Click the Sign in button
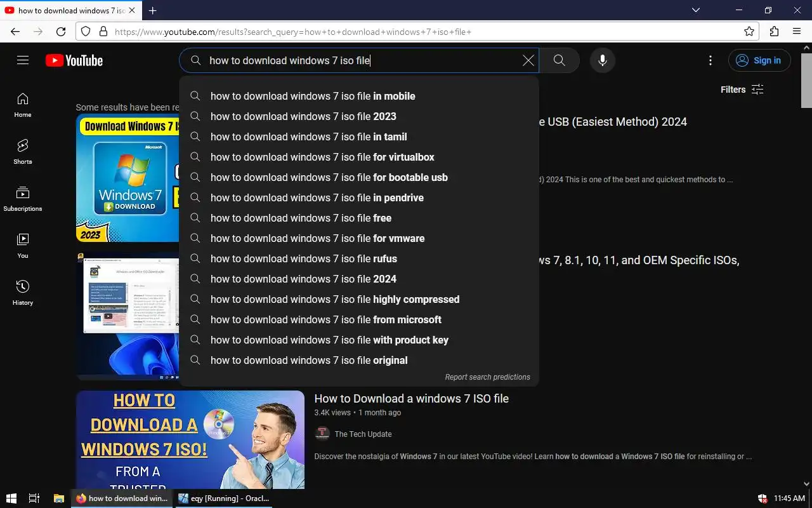 click(x=759, y=60)
